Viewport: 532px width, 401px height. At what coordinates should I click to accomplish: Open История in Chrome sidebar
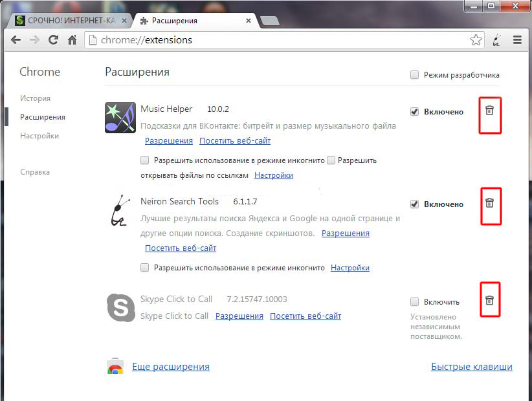(x=35, y=98)
